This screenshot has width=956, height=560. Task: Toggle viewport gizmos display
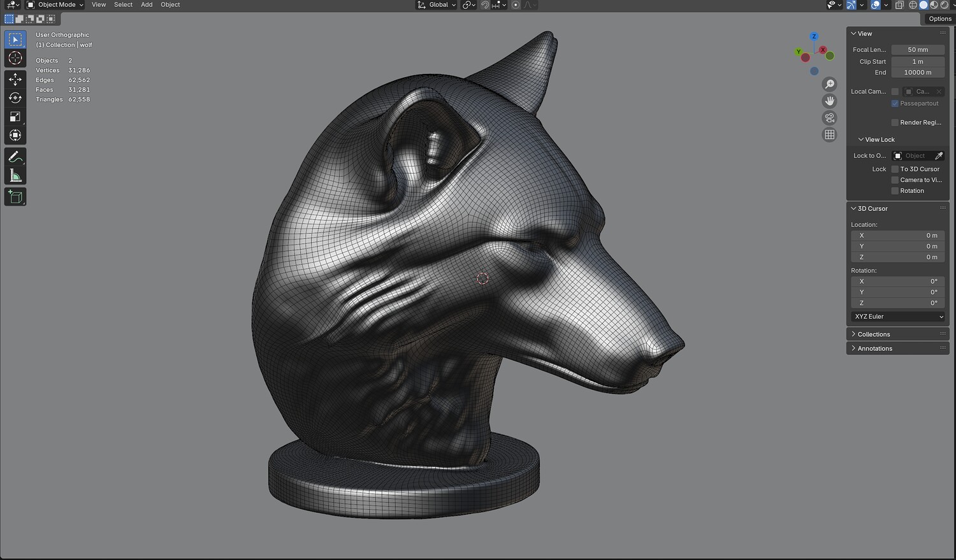(x=851, y=4)
